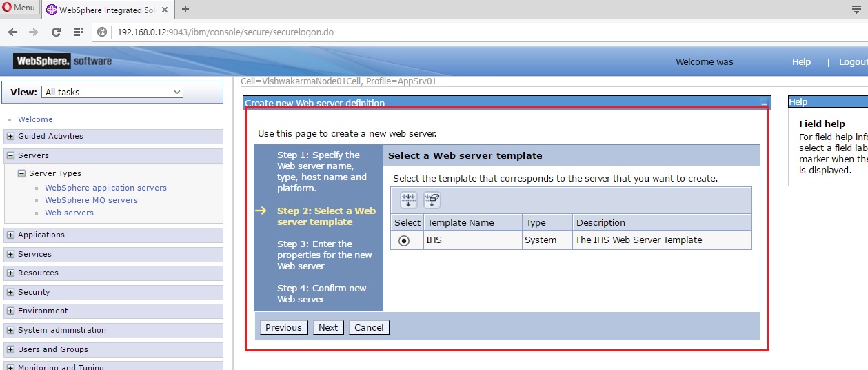Expand the Applications section
Viewport: 868px width, 370px height.
10,235
